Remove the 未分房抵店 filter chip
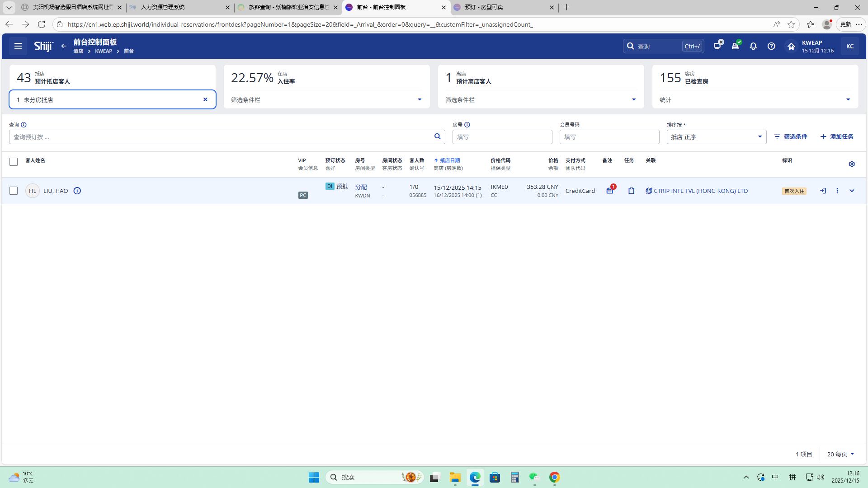Screen dimensions: 868x488 tap(205, 99)
